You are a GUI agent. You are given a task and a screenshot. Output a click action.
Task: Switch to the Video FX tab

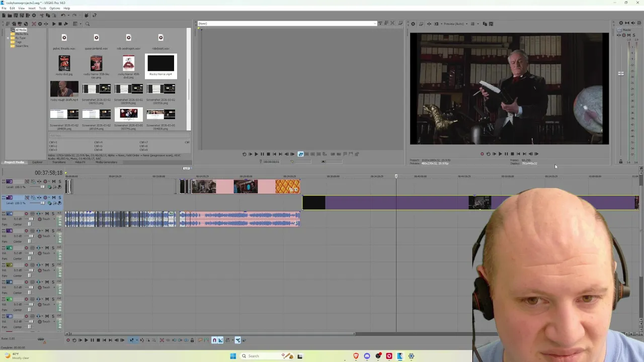(x=79, y=162)
